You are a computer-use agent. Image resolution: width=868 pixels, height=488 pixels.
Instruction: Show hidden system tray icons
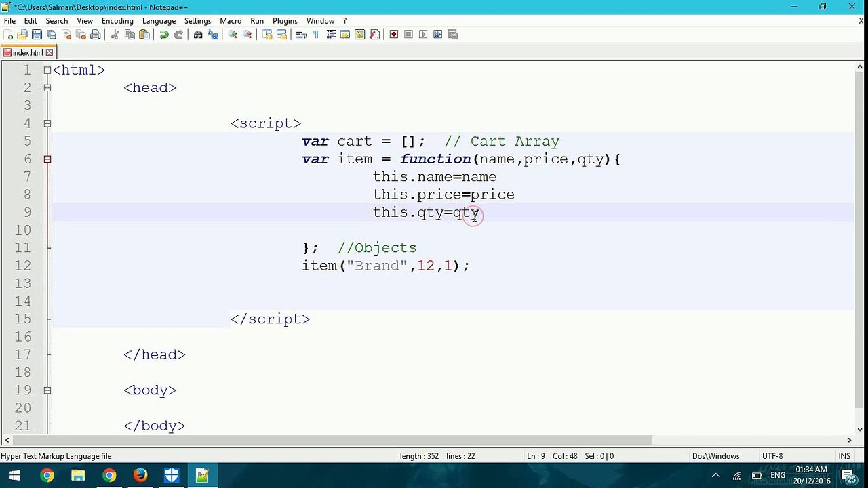coord(715,476)
